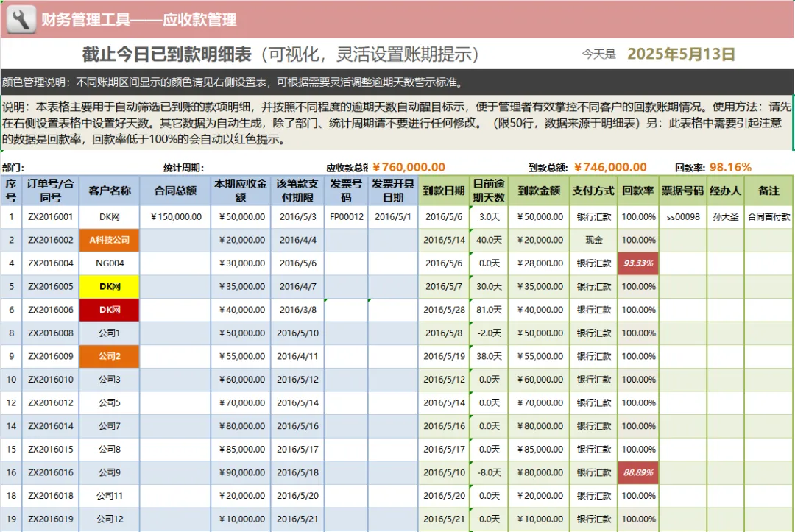
Task: Click contract total ¥150,000.00
Action: [175, 217]
